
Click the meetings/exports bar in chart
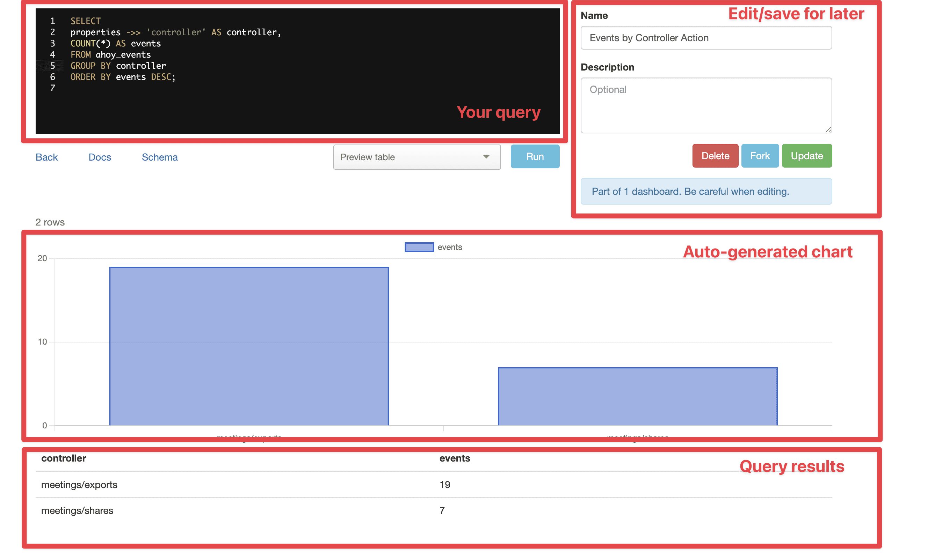click(x=249, y=346)
